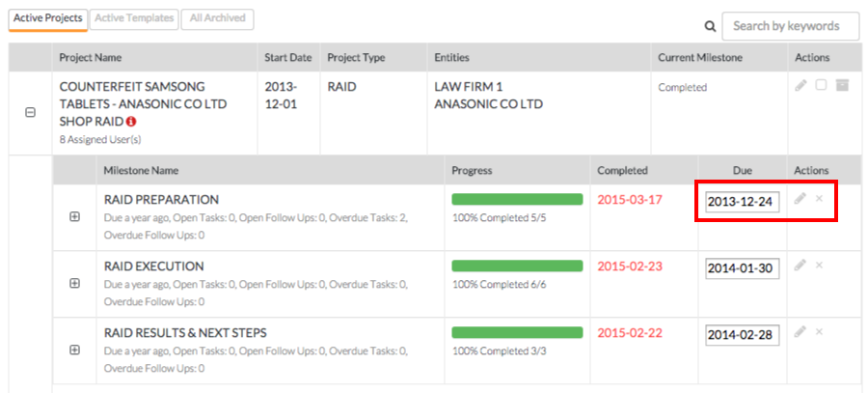Switch to the Active Templates tab

click(x=135, y=18)
